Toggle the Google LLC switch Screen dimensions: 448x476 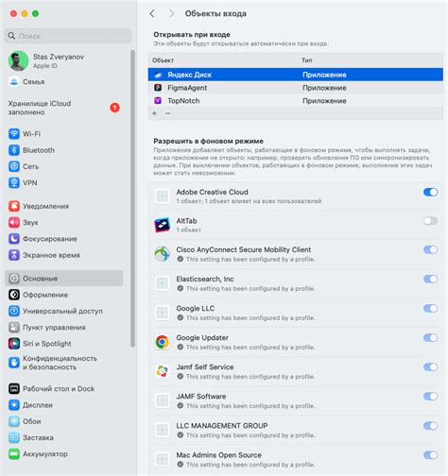pos(430,308)
